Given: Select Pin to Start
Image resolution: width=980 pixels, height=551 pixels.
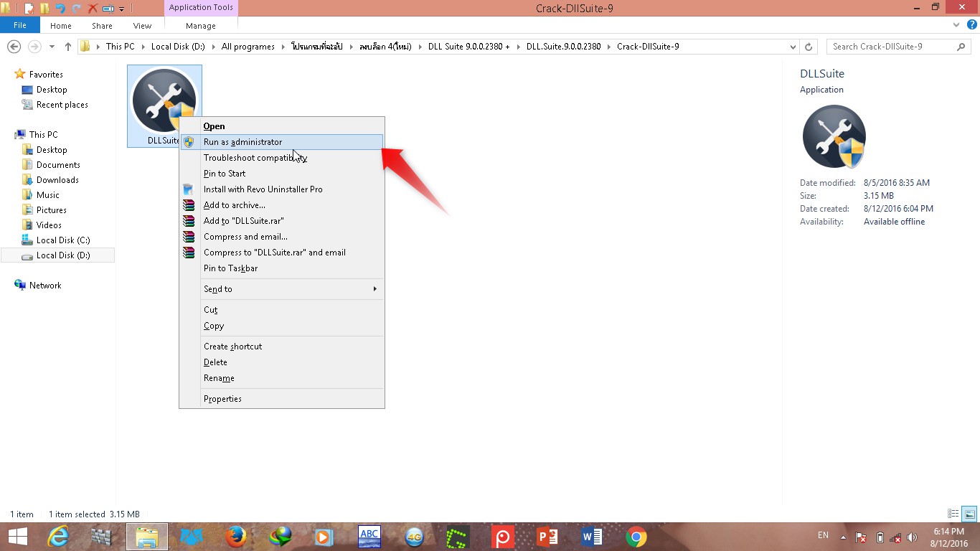Looking at the screenshot, I should pos(281,174).
